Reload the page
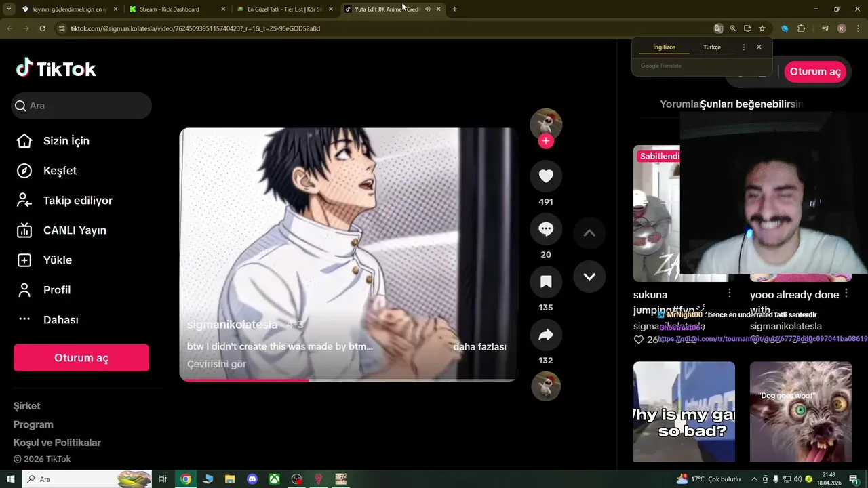 [x=42, y=28]
